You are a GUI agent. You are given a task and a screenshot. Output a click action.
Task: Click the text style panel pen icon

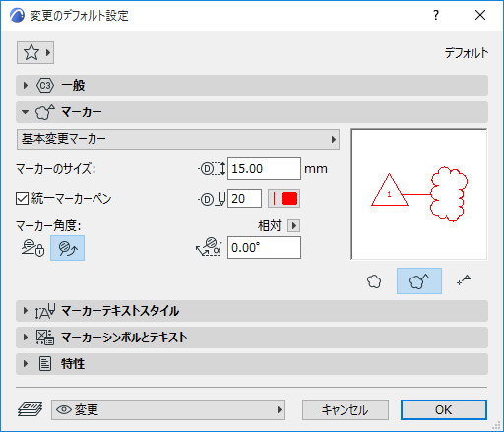coord(45,311)
